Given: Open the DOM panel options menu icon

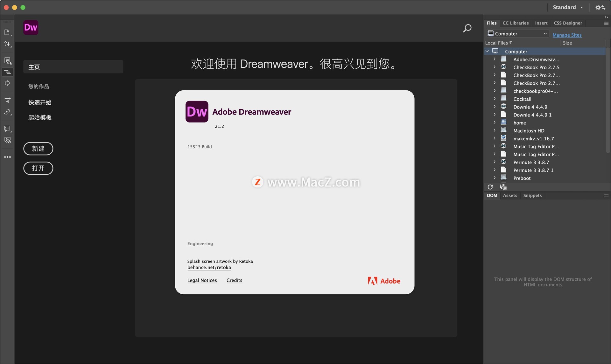Looking at the screenshot, I should coord(606,196).
